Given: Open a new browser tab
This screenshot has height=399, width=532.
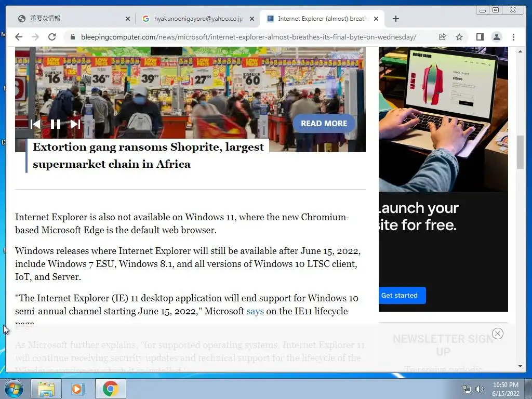Looking at the screenshot, I should coord(395,19).
